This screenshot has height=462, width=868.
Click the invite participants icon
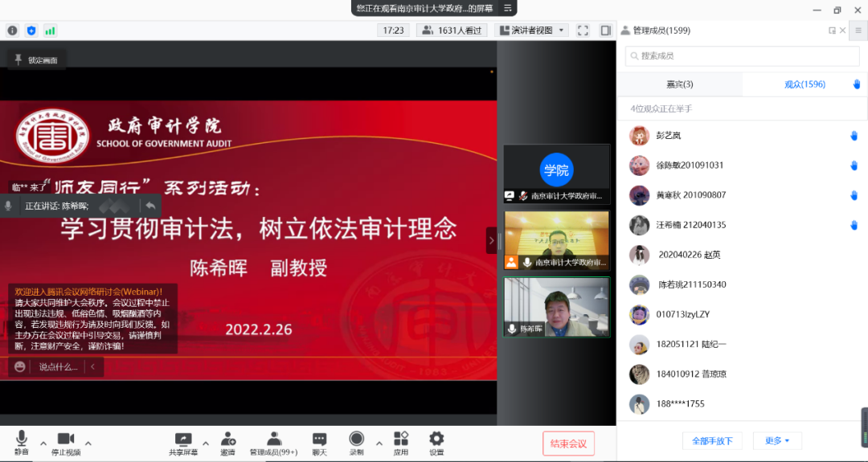(228, 439)
